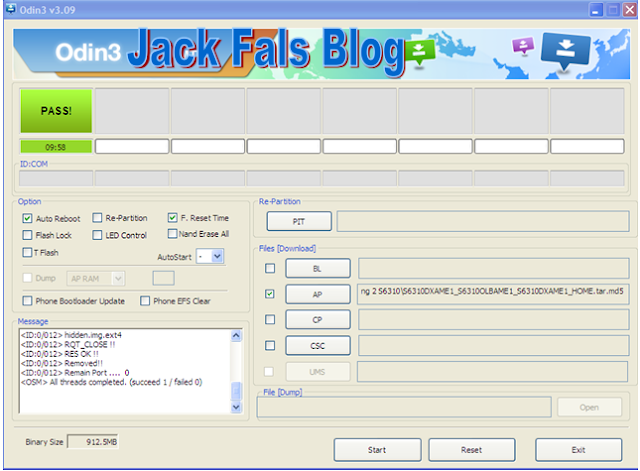Enable the Nand Erase All checkbox
This screenshot has width=640, height=471.
point(172,233)
